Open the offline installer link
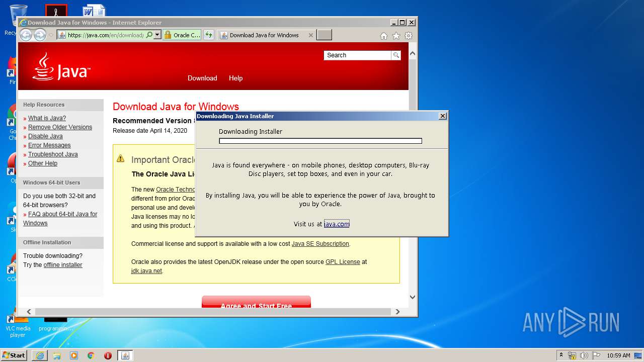 62,265
